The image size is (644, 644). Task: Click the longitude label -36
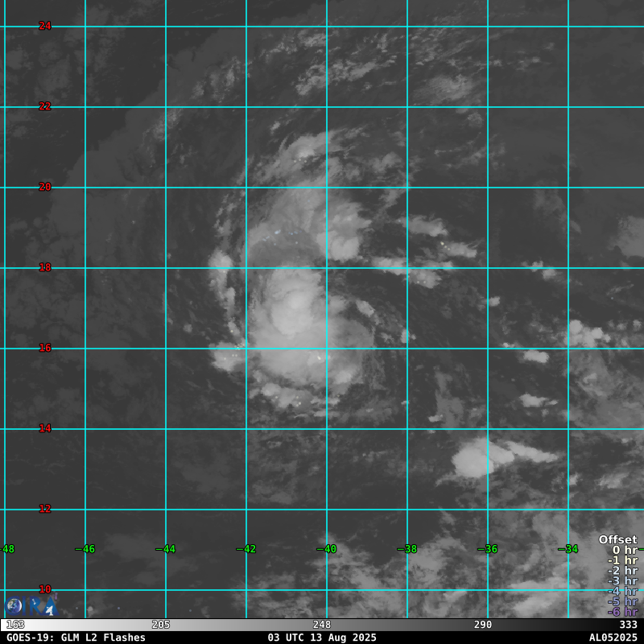tap(488, 549)
